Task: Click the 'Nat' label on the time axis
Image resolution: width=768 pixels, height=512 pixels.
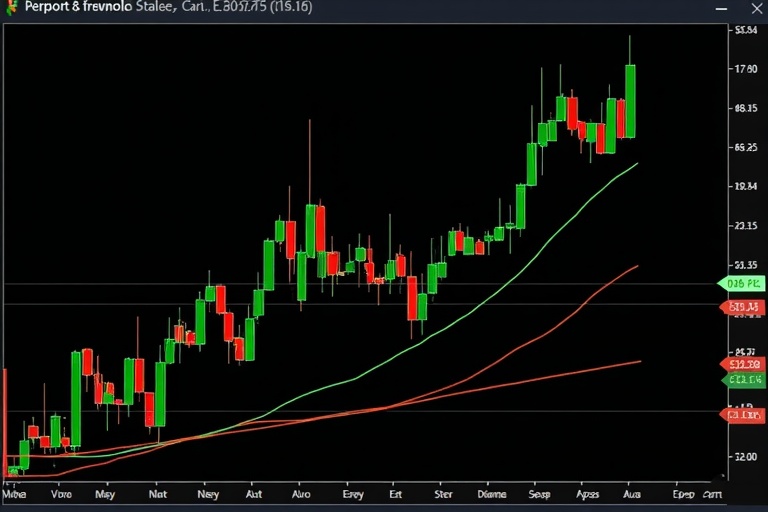Action: point(157,494)
